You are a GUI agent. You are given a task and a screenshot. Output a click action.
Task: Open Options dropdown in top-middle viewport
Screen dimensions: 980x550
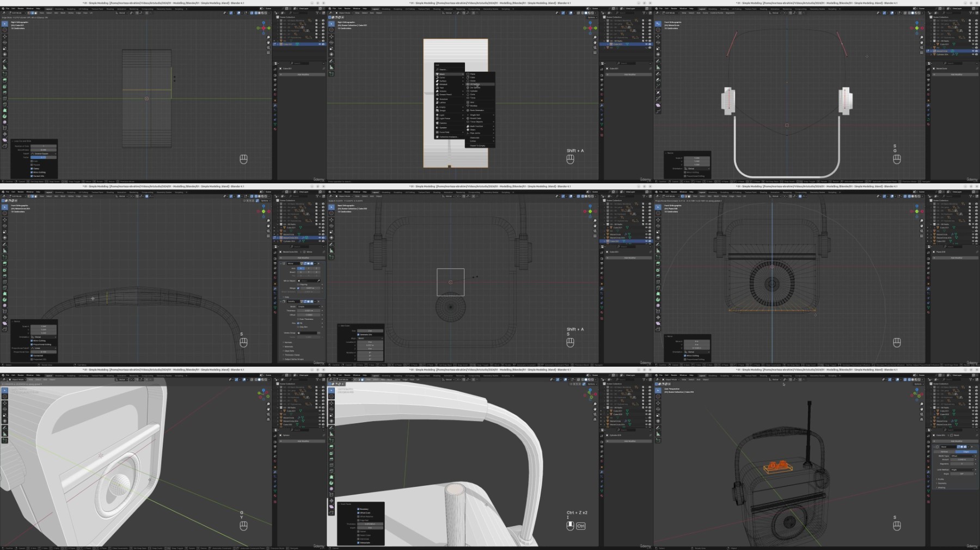point(592,17)
